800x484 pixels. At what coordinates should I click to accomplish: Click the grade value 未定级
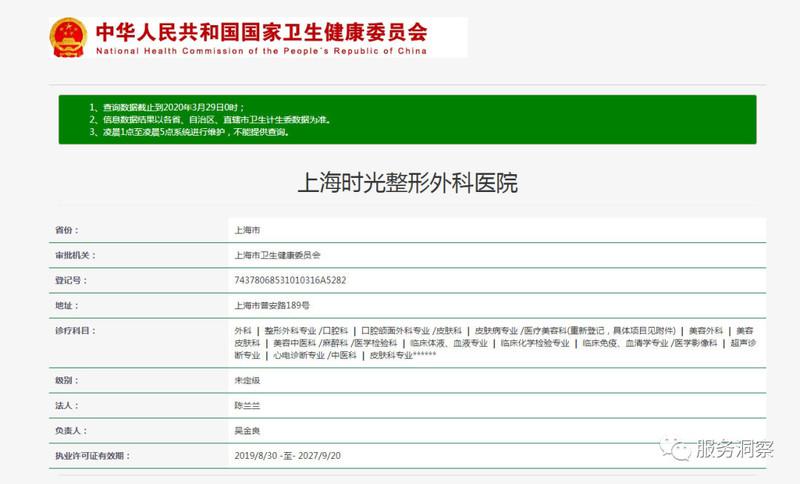[245, 381]
